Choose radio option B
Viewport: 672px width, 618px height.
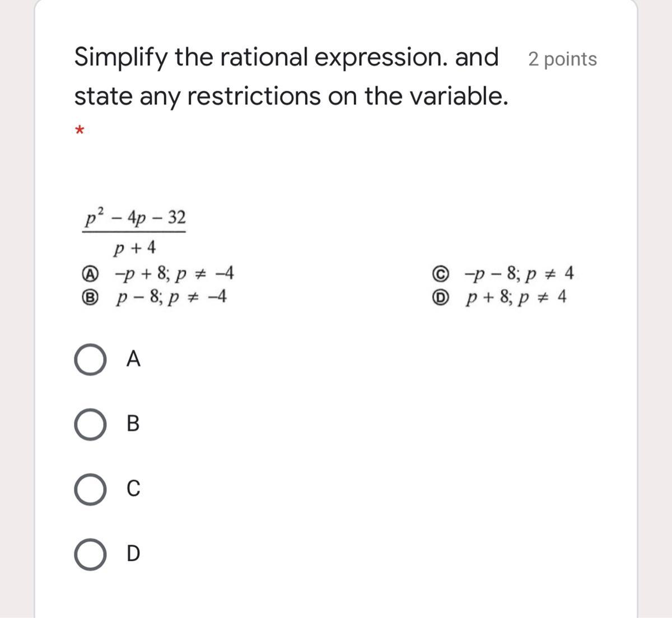(x=90, y=425)
